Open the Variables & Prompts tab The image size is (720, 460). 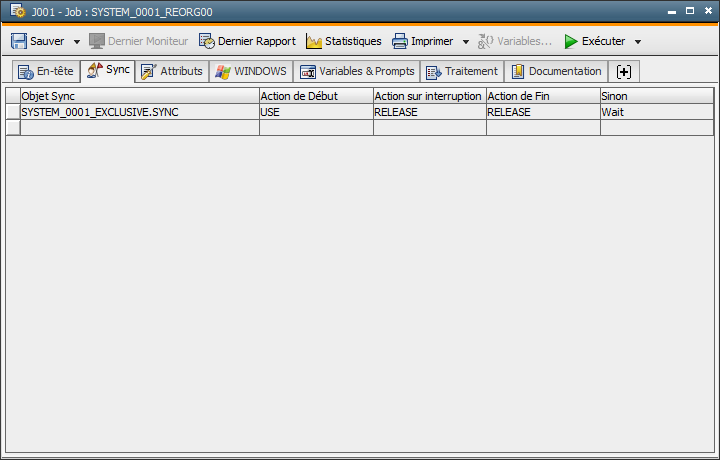tap(357, 72)
